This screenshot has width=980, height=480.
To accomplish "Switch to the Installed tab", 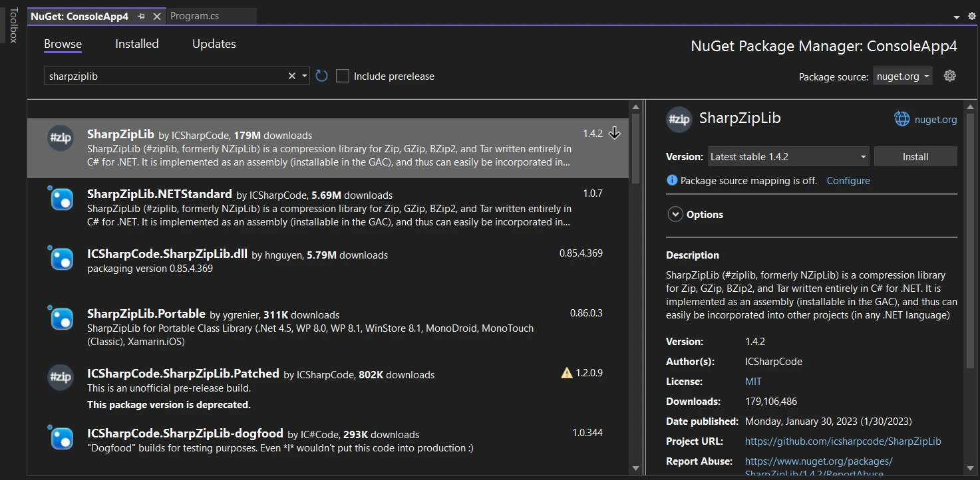I will [x=137, y=44].
